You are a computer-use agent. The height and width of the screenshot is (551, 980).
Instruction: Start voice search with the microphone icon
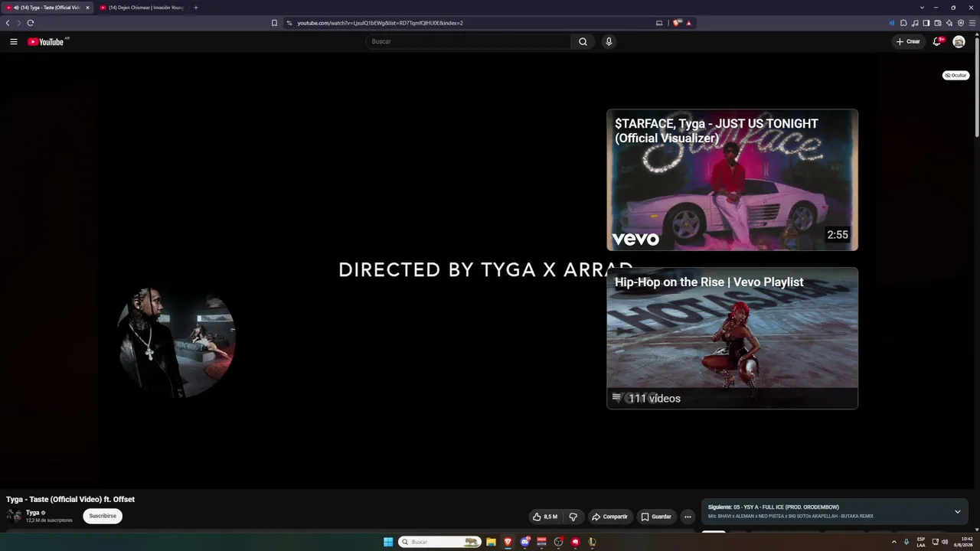pyautogui.click(x=609, y=41)
